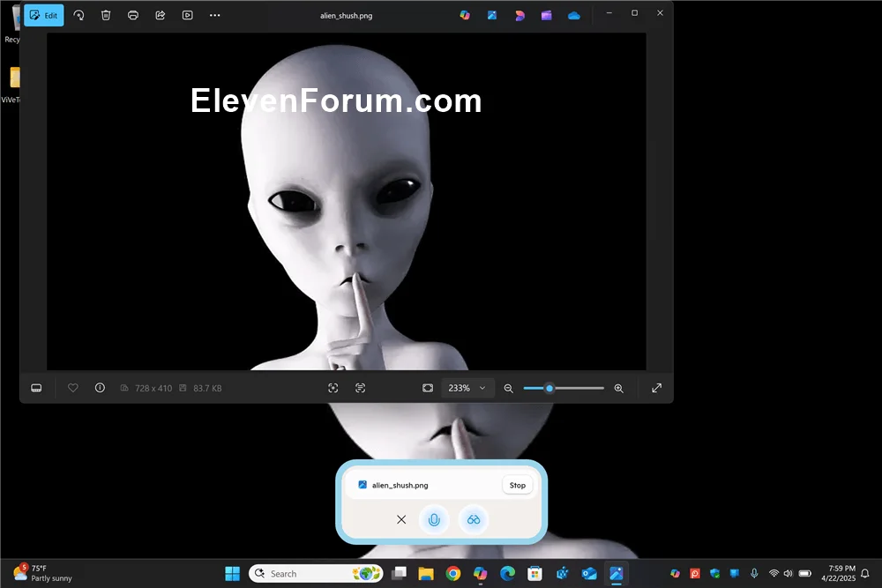The width and height of the screenshot is (882, 588).
Task: Click the 728 x 410 dimensions text
Action: [153, 389]
